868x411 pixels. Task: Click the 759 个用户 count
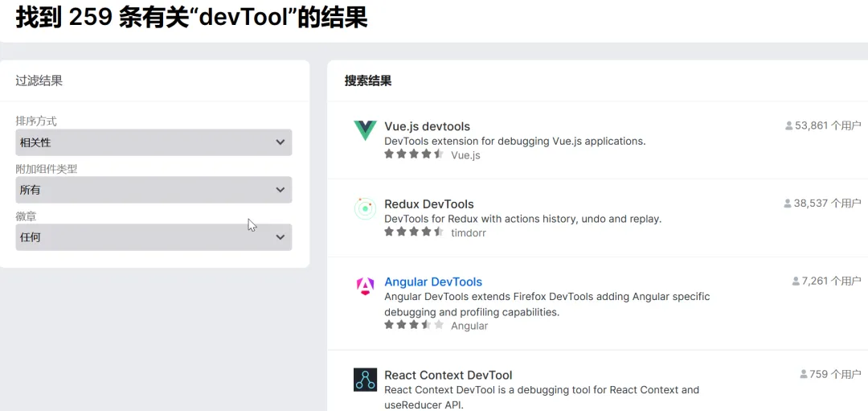point(835,375)
